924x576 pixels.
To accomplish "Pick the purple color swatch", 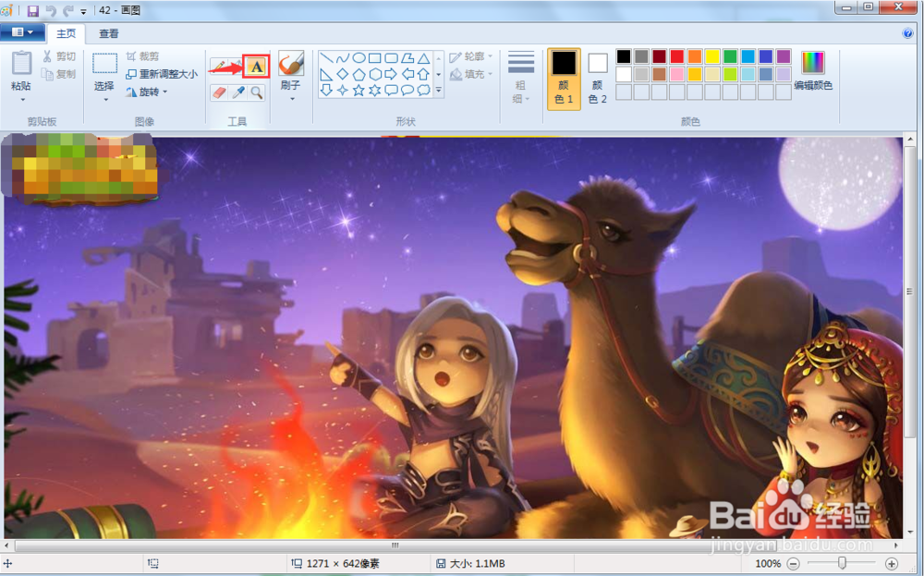I will click(x=784, y=56).
